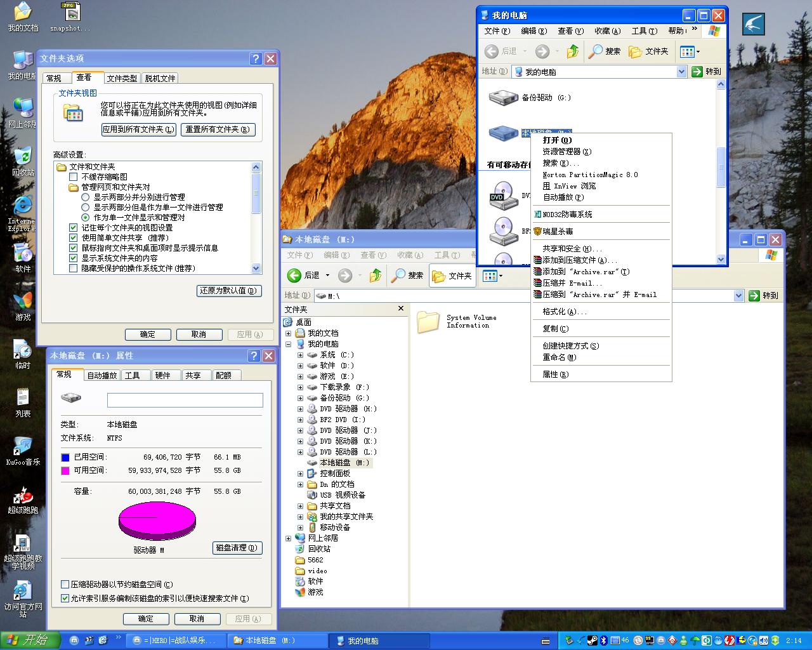Open the views button dropdown in 我的电脑 toolbar

(x=698, y=51)
